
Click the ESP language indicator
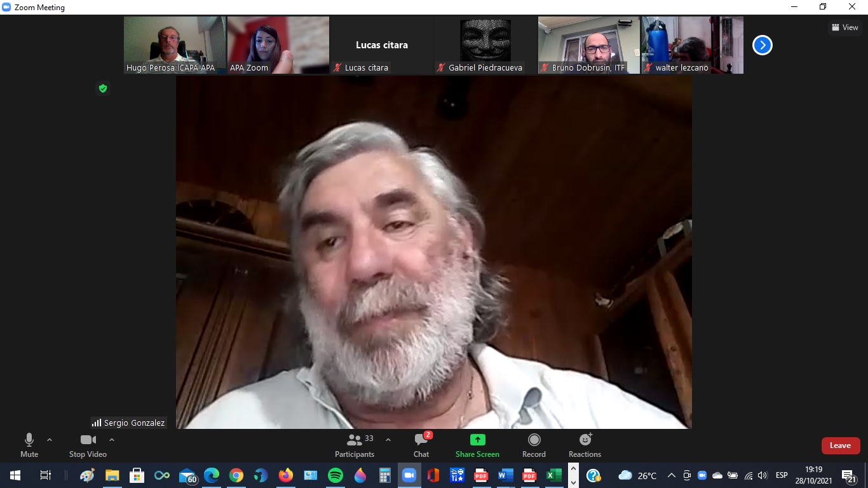pyautogui.click(x=782, y=475)
